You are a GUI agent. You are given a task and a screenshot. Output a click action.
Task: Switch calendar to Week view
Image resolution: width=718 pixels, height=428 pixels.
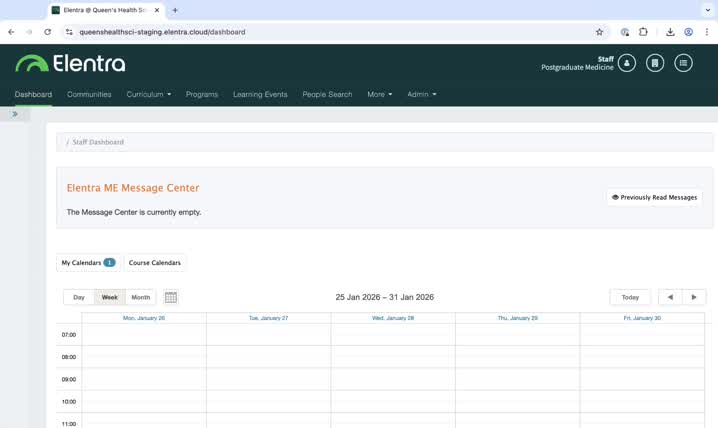pyautogui.click(x=109, y=297)
